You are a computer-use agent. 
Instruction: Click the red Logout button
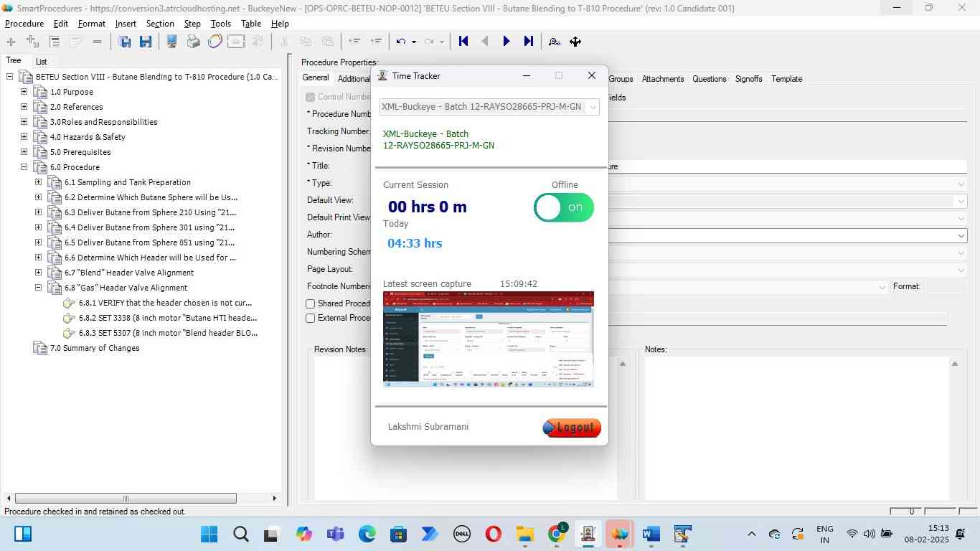click(572, 428)
